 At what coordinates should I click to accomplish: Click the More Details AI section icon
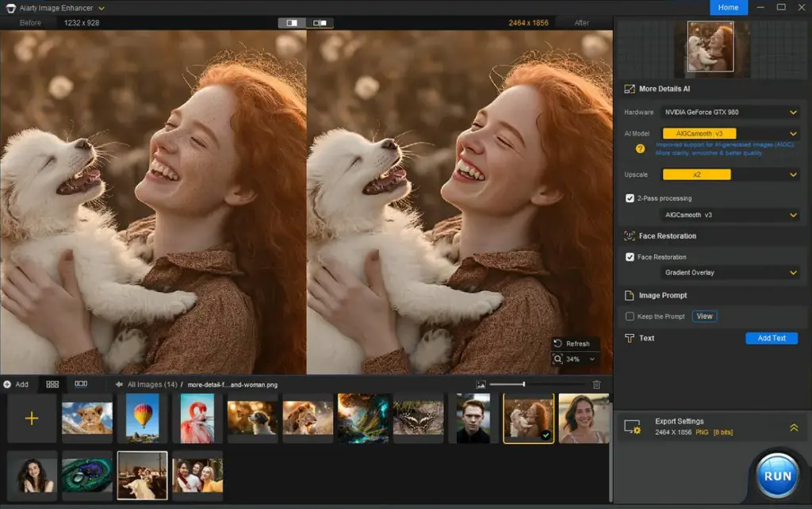point(629,89)
